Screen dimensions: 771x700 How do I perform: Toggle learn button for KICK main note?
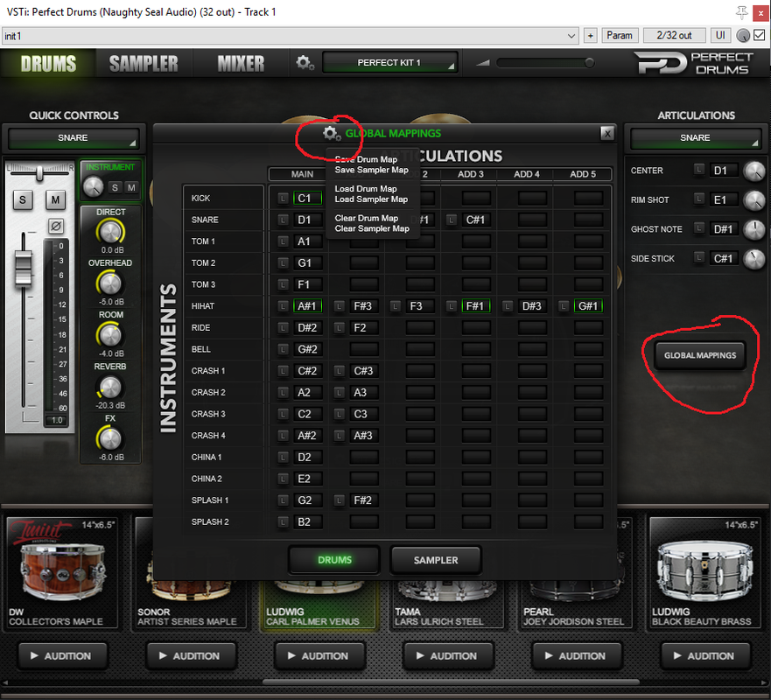click(284, 198)
